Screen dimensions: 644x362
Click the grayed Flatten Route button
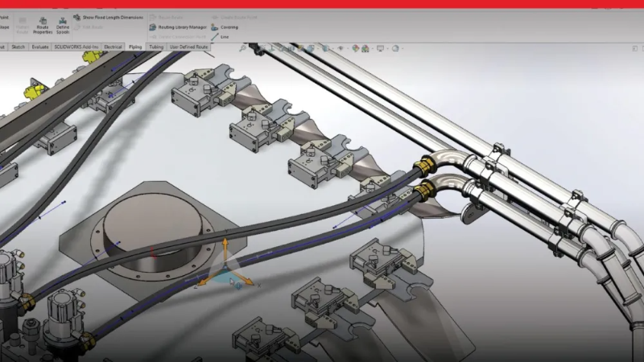coord(23,26)
